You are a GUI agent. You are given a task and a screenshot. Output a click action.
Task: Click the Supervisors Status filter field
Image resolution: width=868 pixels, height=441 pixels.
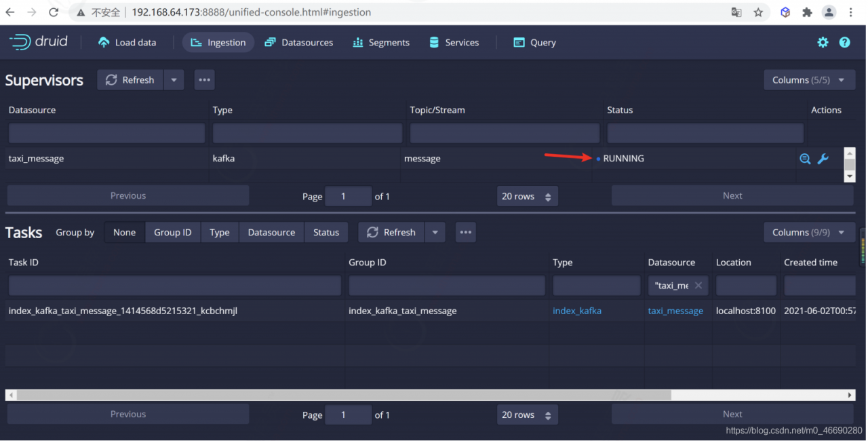(705, 133)
